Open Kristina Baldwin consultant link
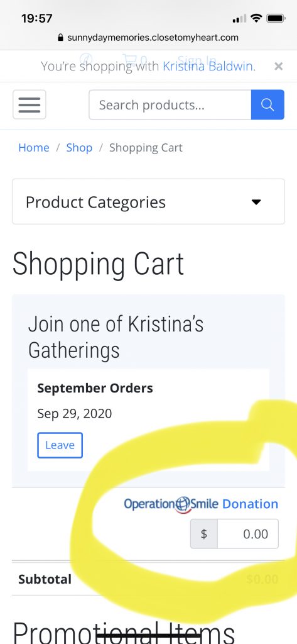This screenshot has width=297, height=644. tap(209, 66)
